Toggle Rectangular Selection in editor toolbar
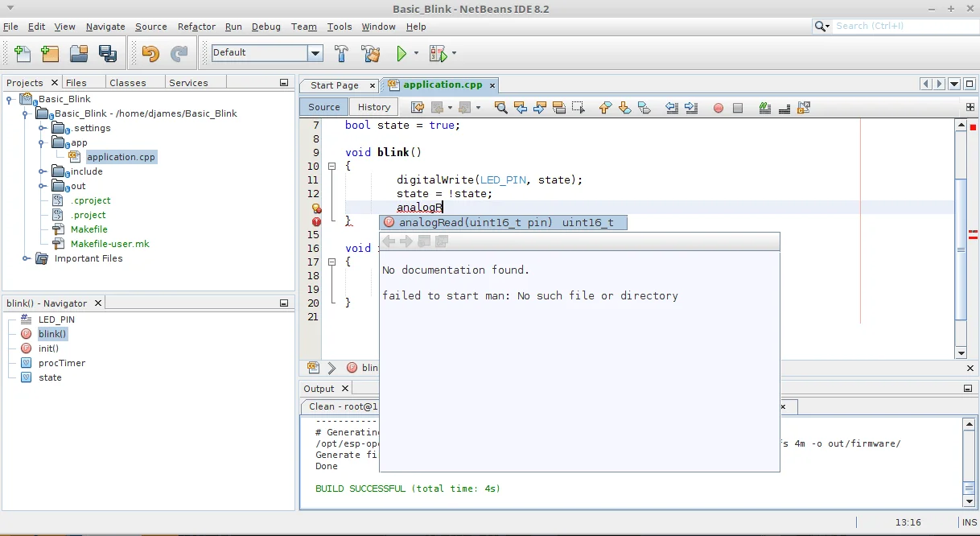The image size is (980, 536). tap(578, 107)
